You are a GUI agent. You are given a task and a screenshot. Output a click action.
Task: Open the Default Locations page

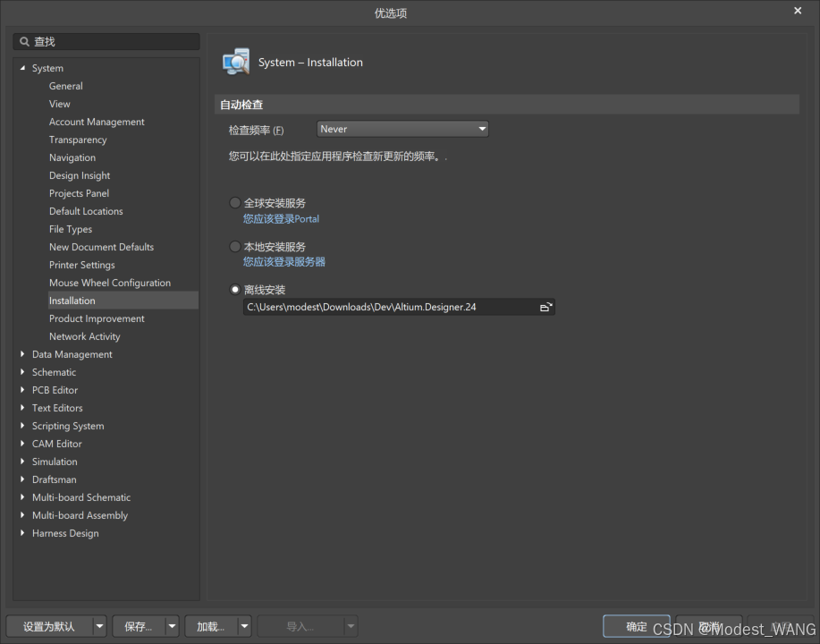click(86, 211)
